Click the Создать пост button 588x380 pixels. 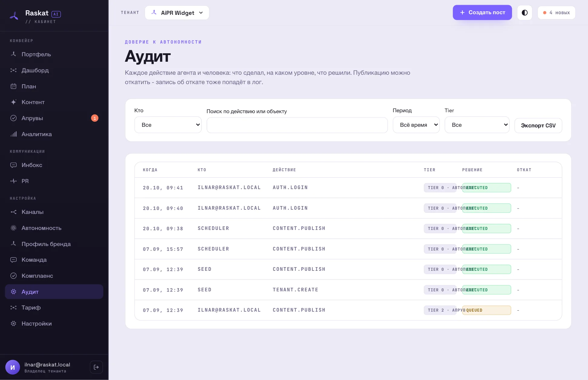pos(482,12)
